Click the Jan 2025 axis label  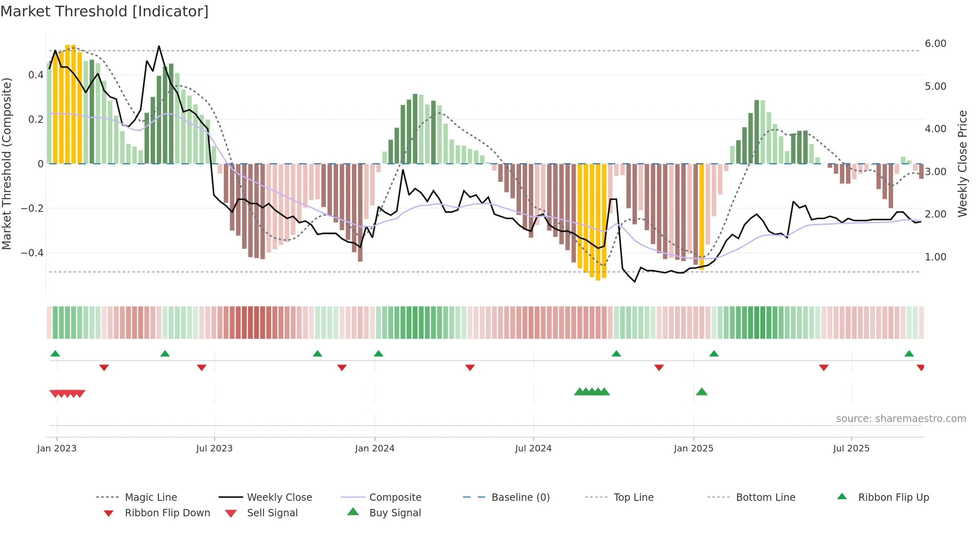point(694,449)
